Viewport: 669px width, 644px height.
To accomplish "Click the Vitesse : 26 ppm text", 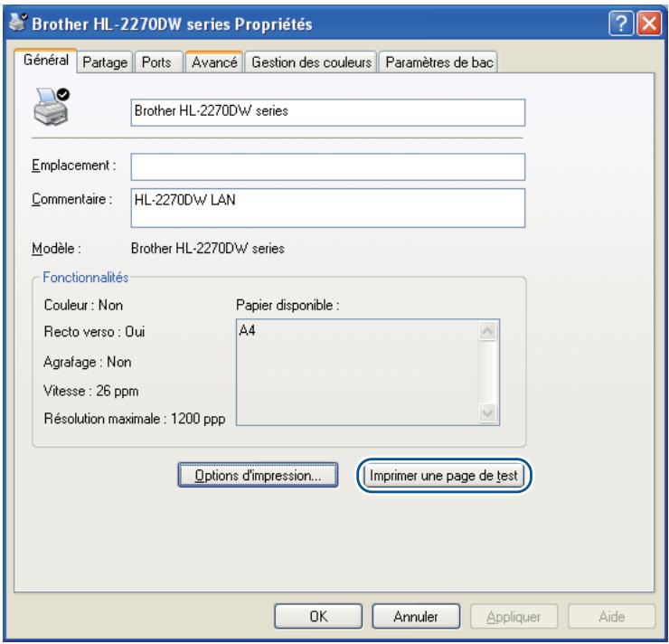I will coord(91,391).
